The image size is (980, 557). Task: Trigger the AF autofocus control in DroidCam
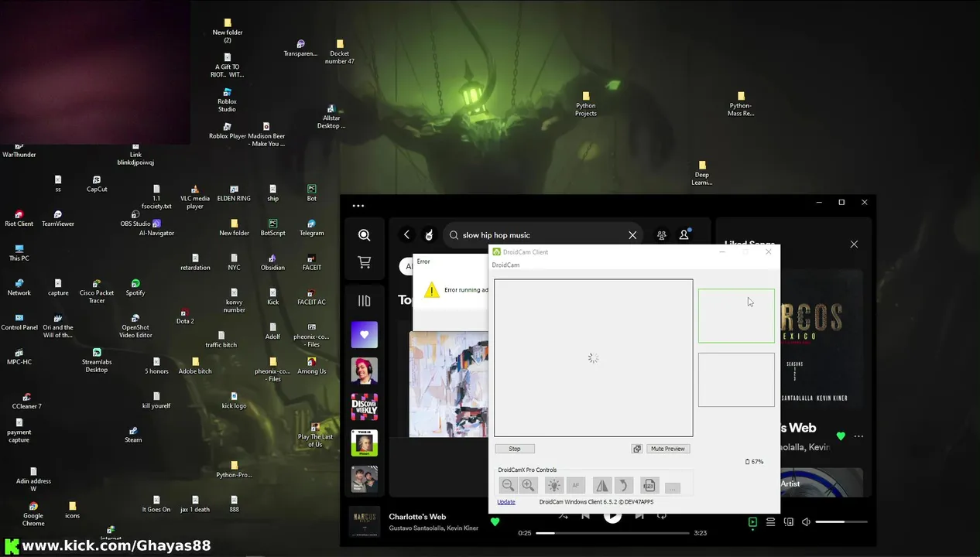(575, 486)
